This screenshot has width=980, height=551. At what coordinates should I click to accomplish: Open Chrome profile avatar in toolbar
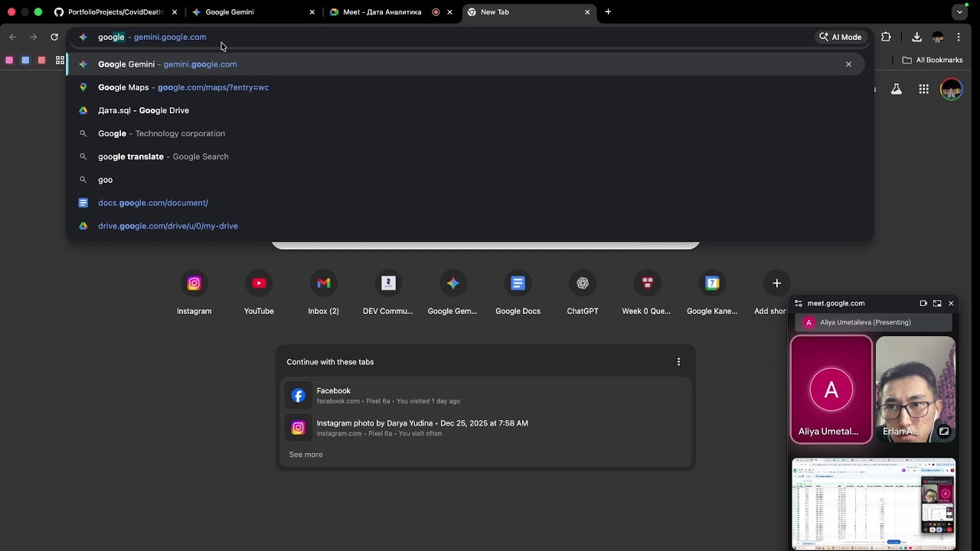938,37
